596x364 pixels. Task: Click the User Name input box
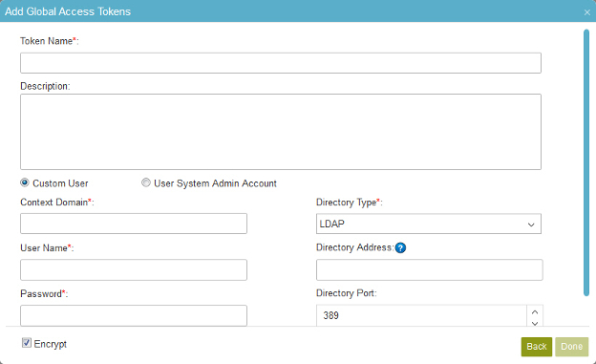[134, 269]
